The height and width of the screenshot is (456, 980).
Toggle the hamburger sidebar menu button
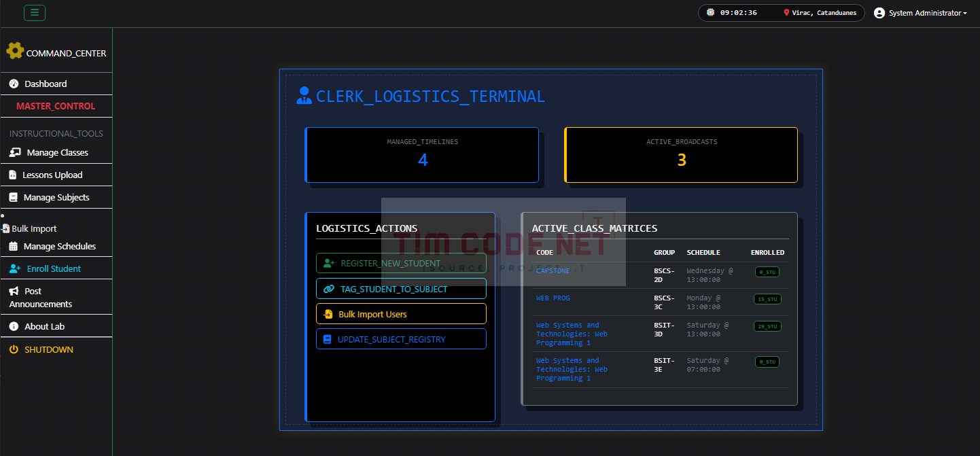[x=35, y=12]
